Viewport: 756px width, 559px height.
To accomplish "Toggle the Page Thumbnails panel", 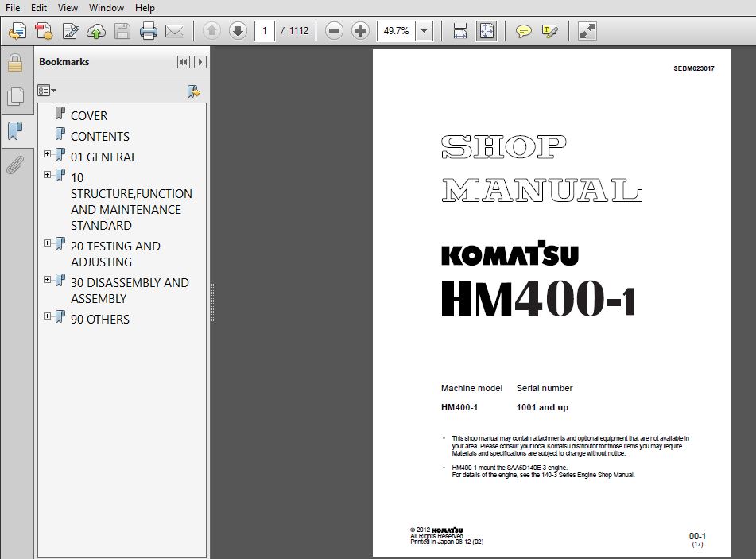I will point(14,96).
